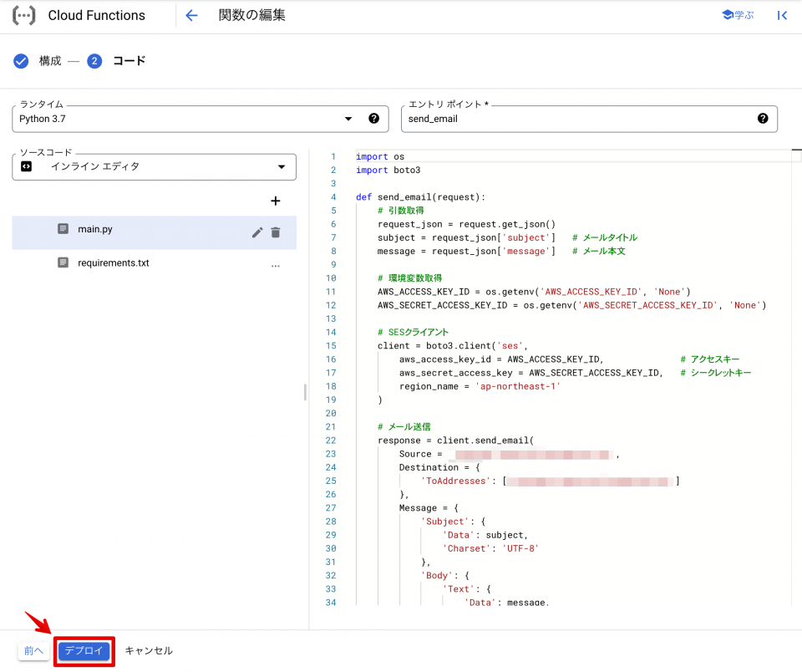The image size is (802, 672).
Task: Click the '# メール本文' comment
Action: [x=598, y=252]
